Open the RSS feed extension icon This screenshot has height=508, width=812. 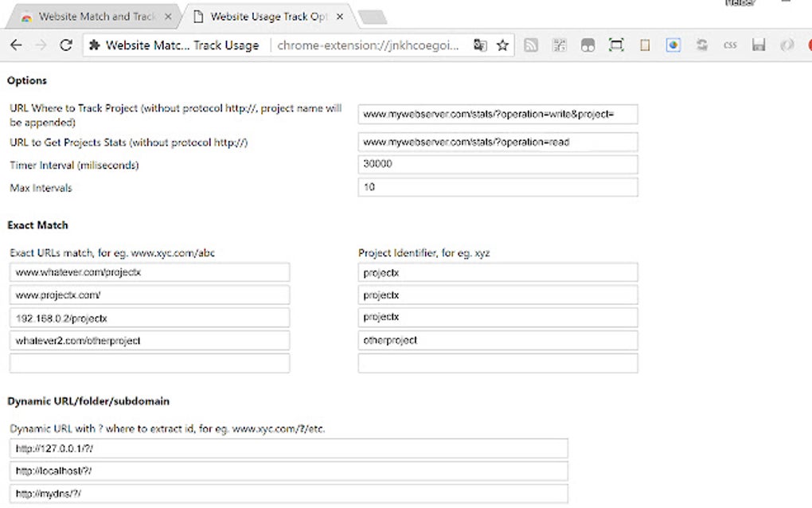pos(531,45)
